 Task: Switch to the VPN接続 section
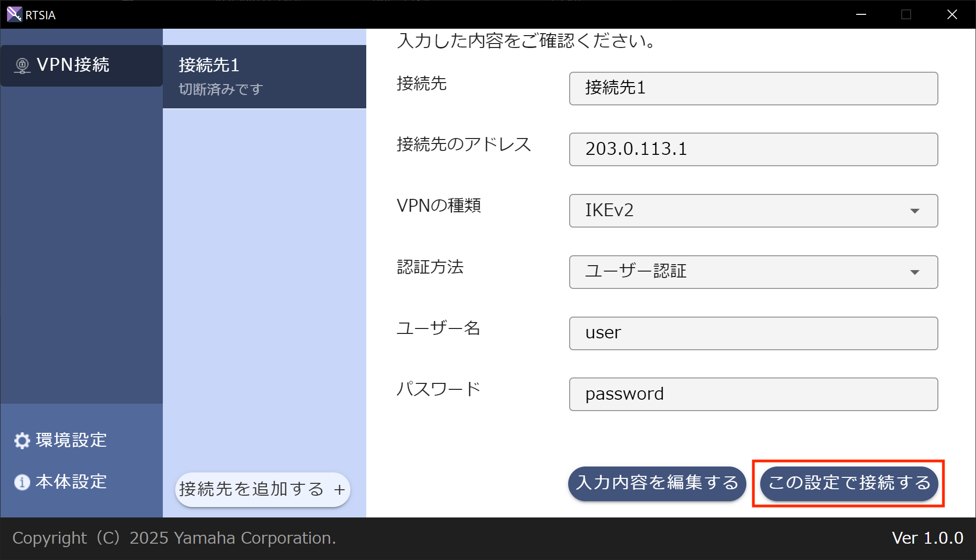click(x=73, y=65)
